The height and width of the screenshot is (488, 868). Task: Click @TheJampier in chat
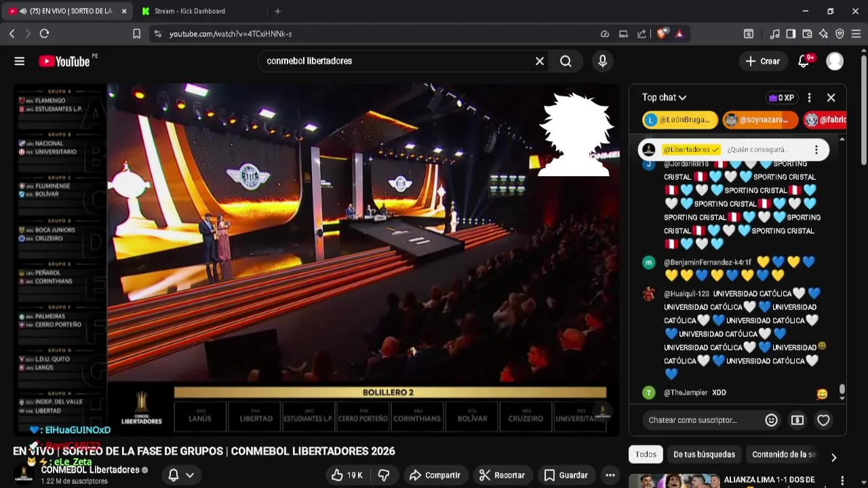(686, 392)
